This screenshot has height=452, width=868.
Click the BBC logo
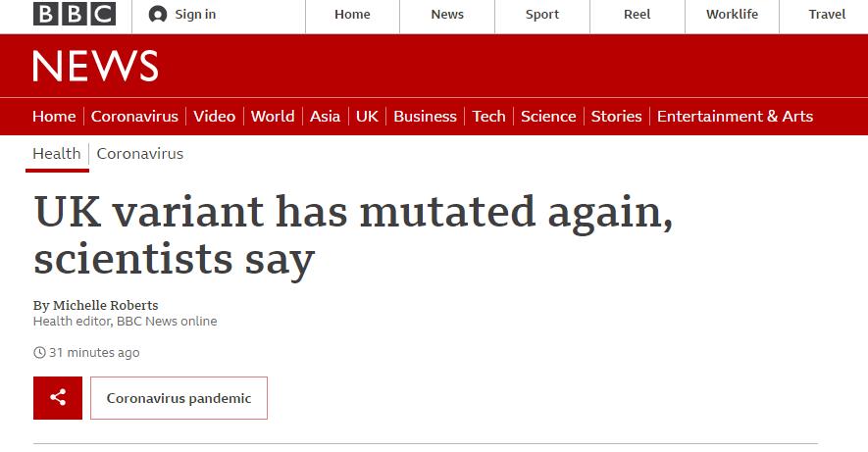pos(74,14)
